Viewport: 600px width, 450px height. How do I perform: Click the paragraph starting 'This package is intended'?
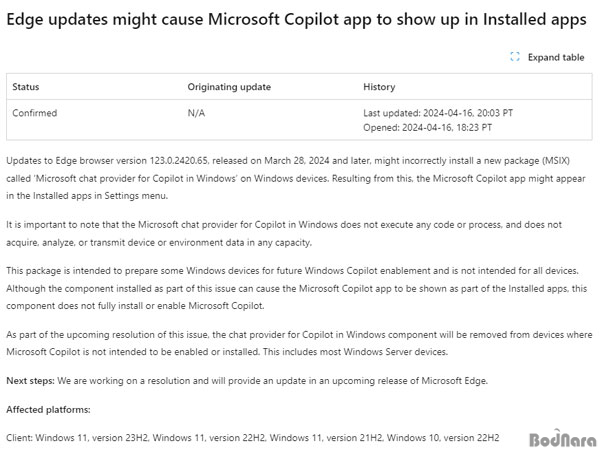[296, 288]
